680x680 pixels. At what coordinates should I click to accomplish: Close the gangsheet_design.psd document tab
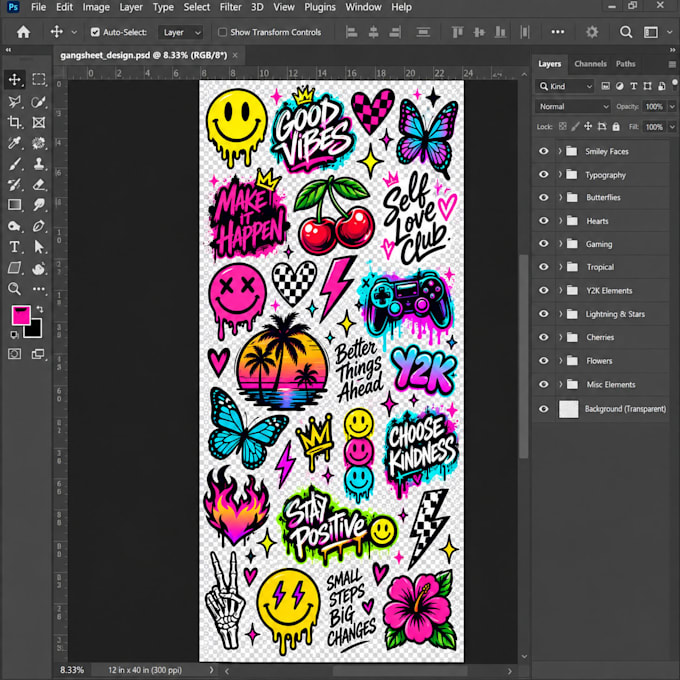235,56
